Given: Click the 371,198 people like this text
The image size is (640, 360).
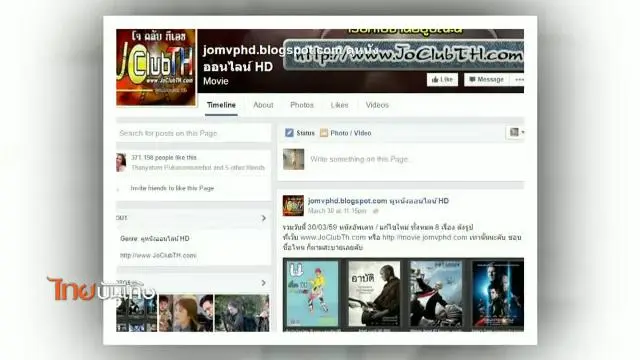Looking at the screenshot, I should [x=164, y=158].
